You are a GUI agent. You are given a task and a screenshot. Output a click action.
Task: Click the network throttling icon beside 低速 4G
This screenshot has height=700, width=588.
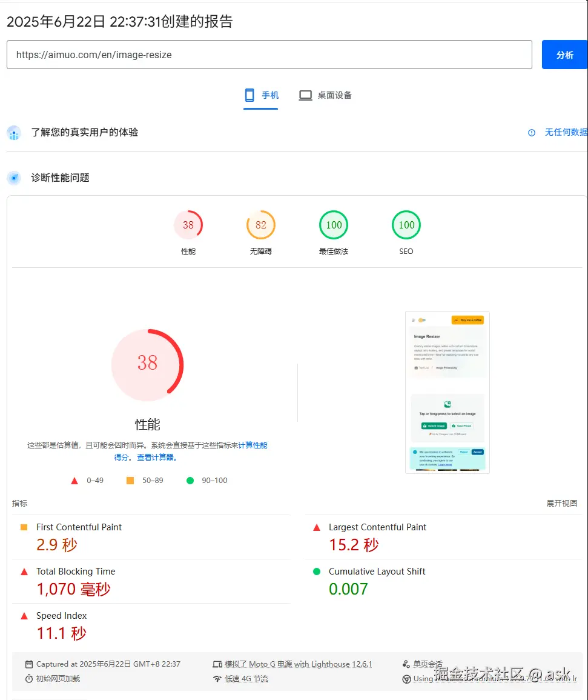[217, 679]
